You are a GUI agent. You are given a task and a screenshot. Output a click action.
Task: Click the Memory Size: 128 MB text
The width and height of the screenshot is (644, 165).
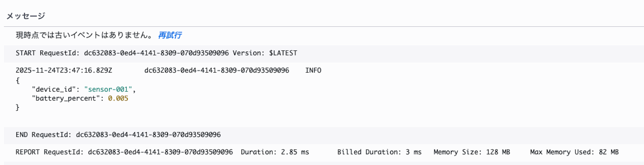pyautogui.click(x=471, y=152)
